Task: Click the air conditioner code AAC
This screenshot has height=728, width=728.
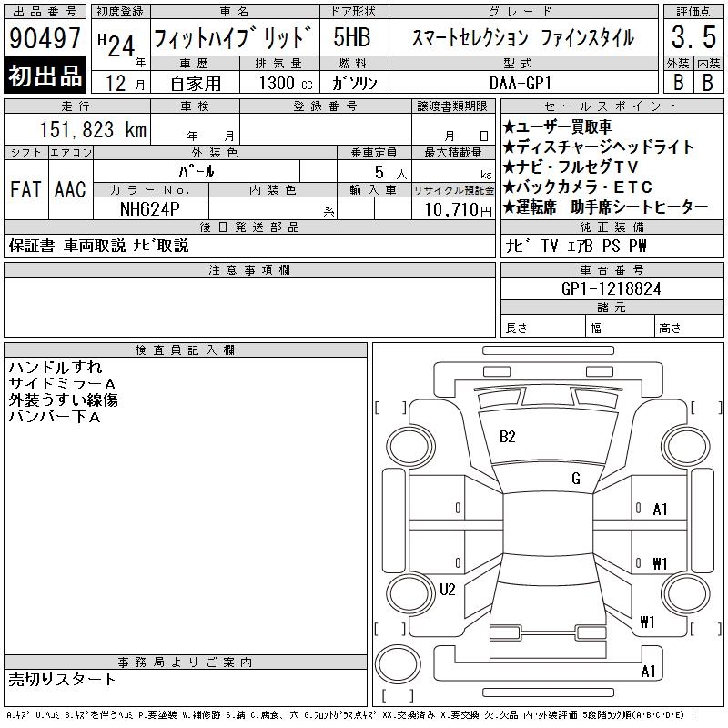Action: click(x=70, y=189)
